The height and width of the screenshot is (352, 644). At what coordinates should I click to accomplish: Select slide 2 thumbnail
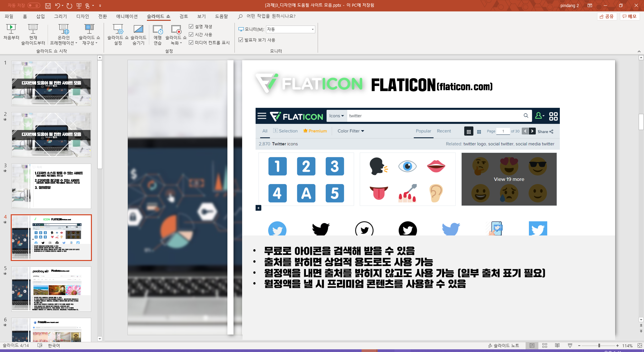51,135
